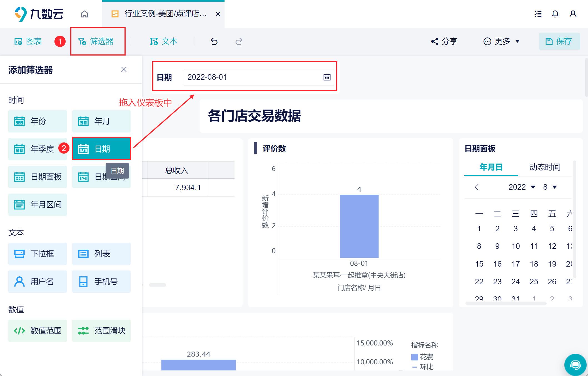The width and height of the screenshot is (588, 376).
Task: Select the 范围滑块 range slider filter
Action: (101, 331)
